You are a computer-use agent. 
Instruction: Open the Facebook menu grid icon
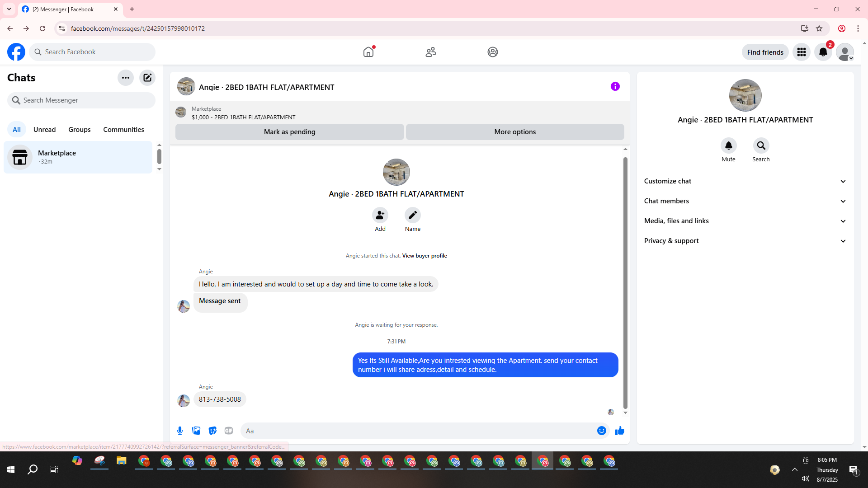click(802, 52)
